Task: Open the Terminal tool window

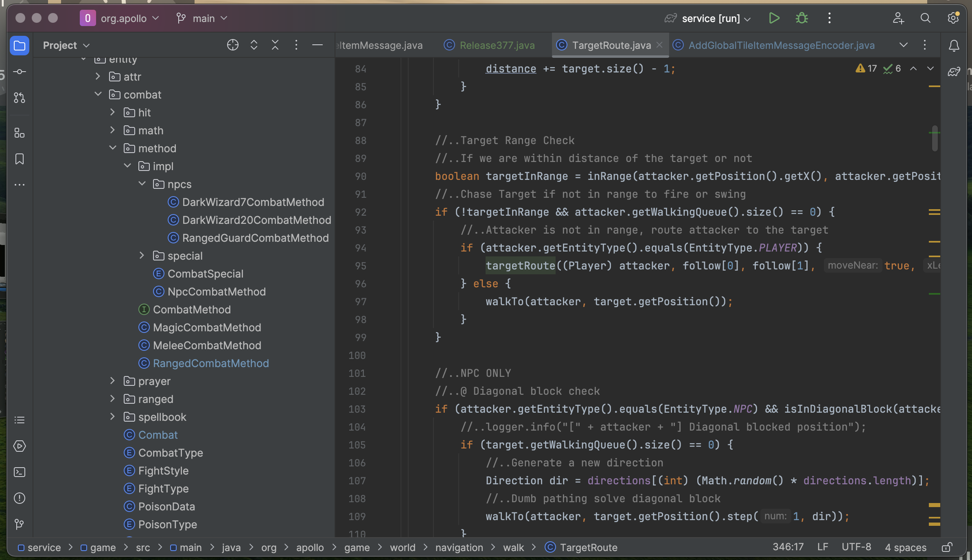Action: (x=19, y=472)
